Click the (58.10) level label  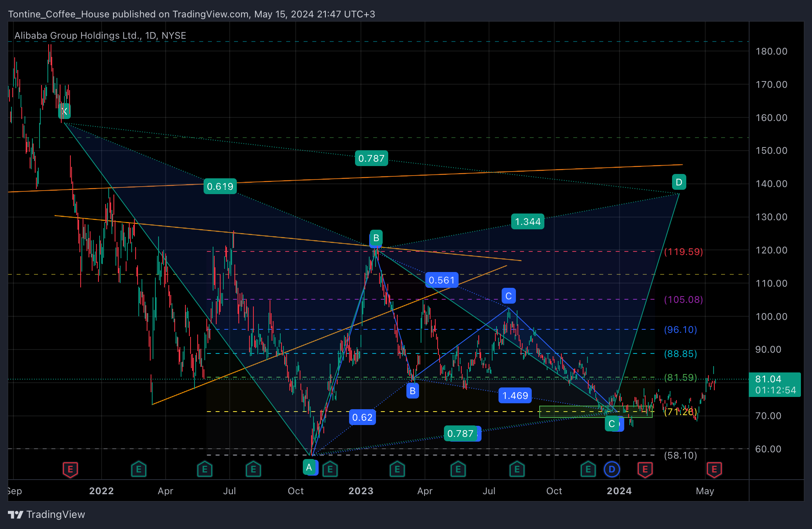click(680, 455)
